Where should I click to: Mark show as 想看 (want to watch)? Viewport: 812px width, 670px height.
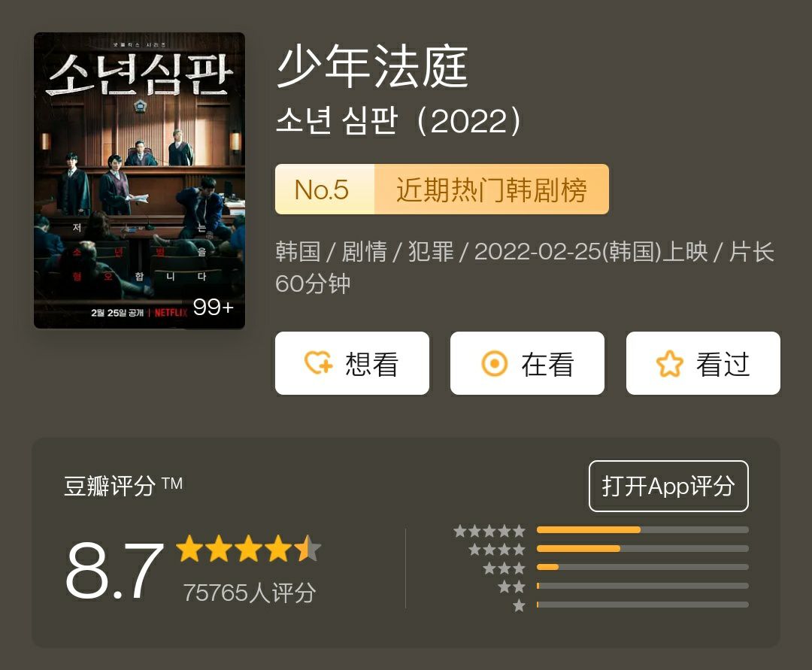tap(352, 363)
